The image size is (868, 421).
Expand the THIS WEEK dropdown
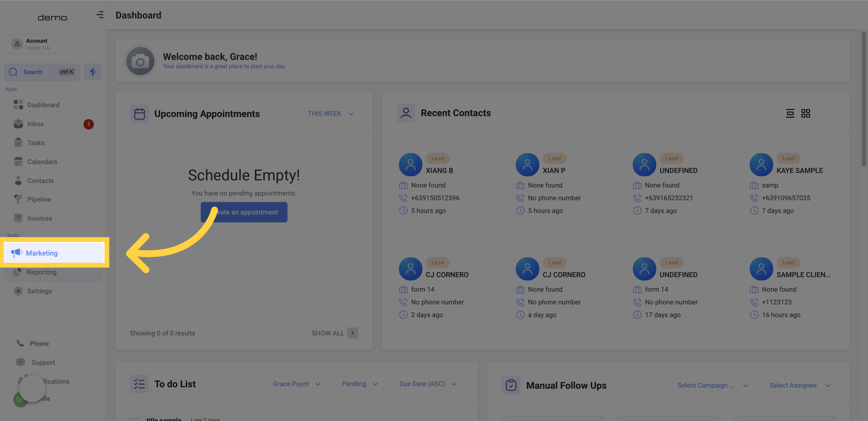(330, 114)
